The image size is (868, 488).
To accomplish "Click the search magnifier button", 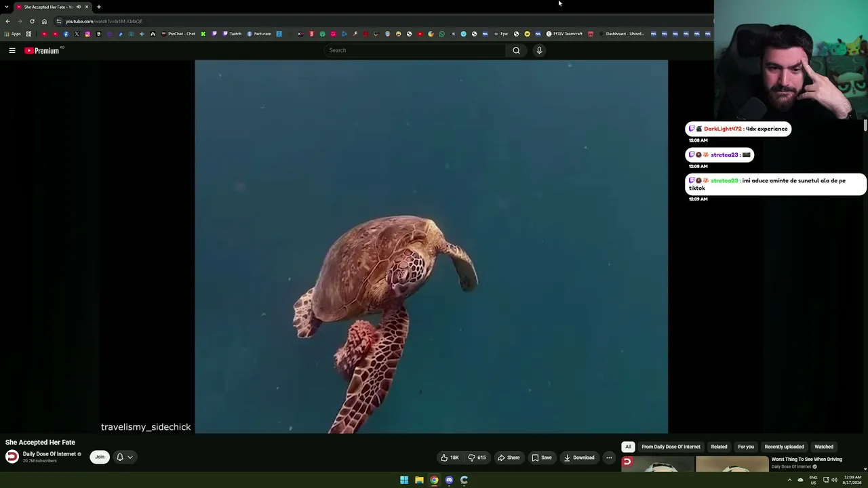I will tap(516, 50).
